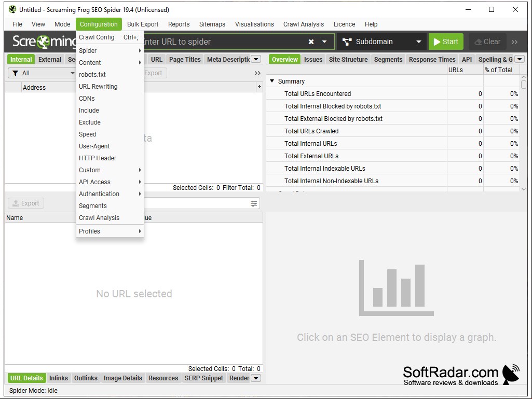Choose Crawl Config in the Configuration menu
Image resolution: width=532 pixels, height=399 pixels.
[x=110, y=37]
